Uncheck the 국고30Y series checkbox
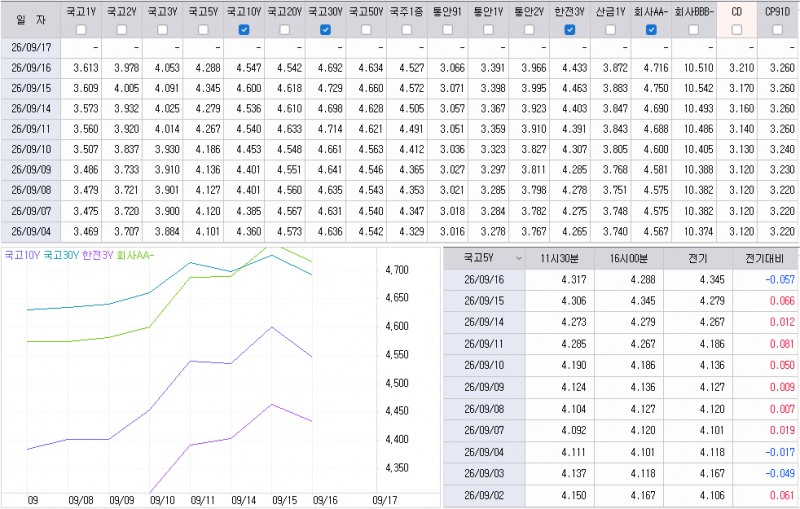The height and width of the screenshot is (509, 800). point(326,30)
